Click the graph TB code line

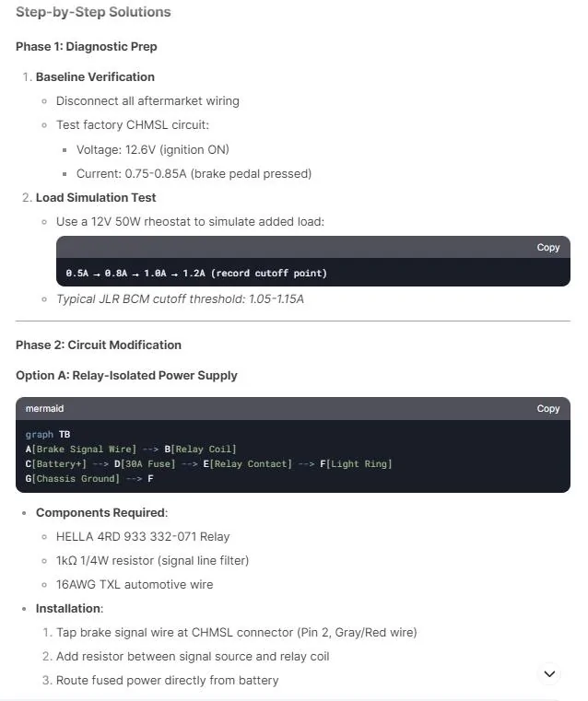(x=48, y=435)
